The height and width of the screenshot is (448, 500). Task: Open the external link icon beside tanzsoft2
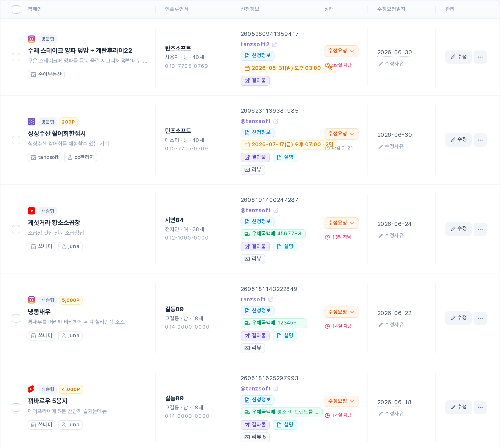275,44
